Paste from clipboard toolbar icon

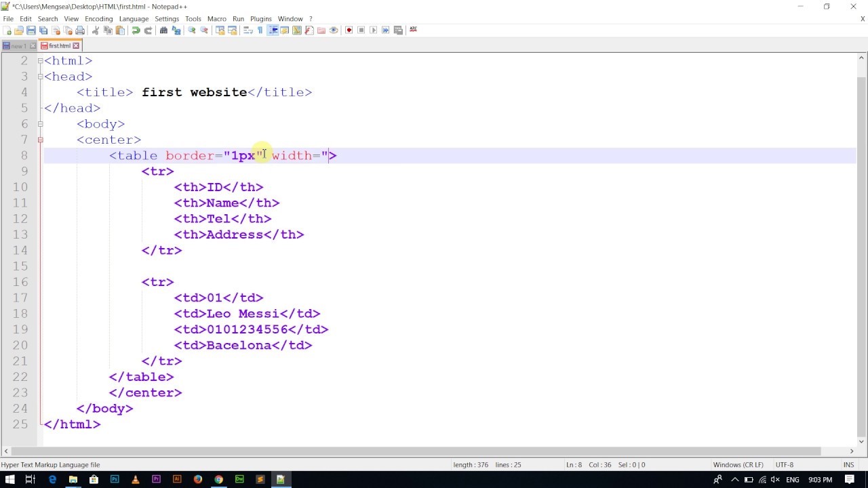(x=120, y=30)
